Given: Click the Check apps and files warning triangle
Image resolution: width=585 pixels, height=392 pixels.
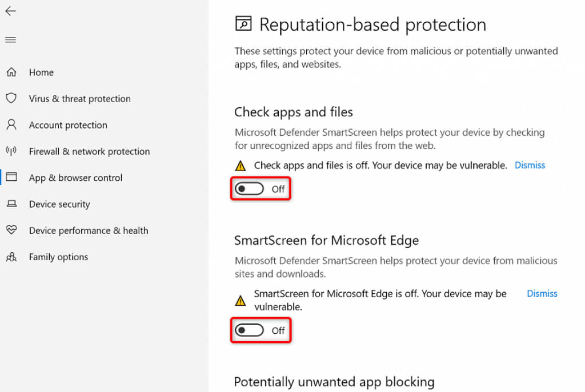Looking at the screenshot, I should (241, 165).
